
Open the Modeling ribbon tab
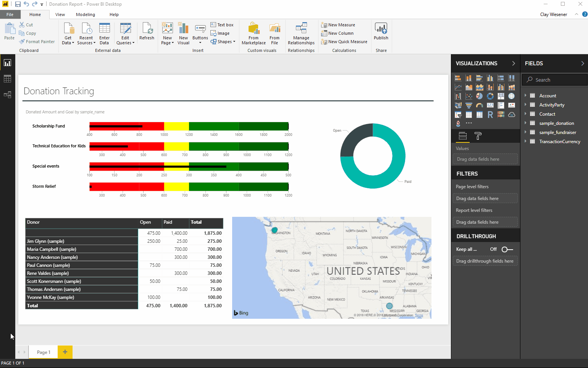coord(85,15)
